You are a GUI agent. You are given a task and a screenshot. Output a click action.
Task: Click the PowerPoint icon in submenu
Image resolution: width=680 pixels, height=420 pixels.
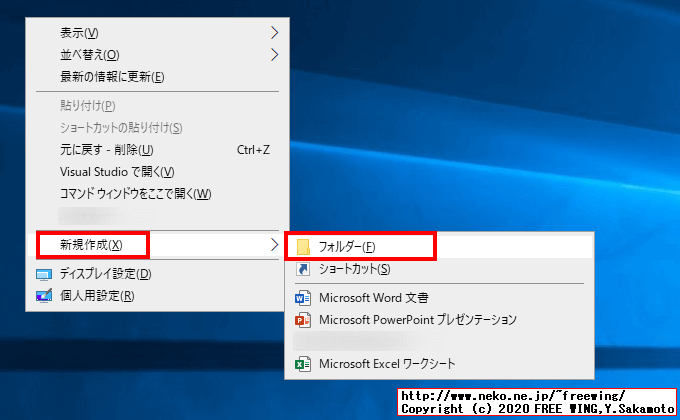303,320
